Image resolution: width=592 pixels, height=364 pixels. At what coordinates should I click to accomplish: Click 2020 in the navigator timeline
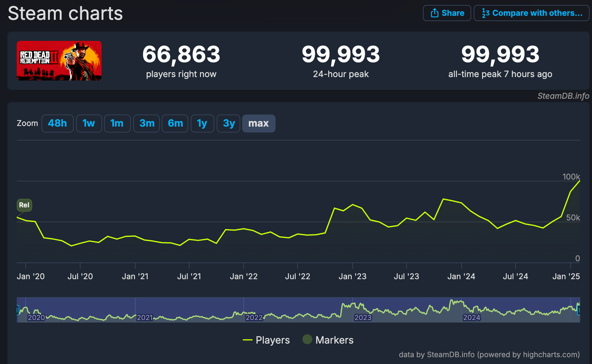point(36,318)
